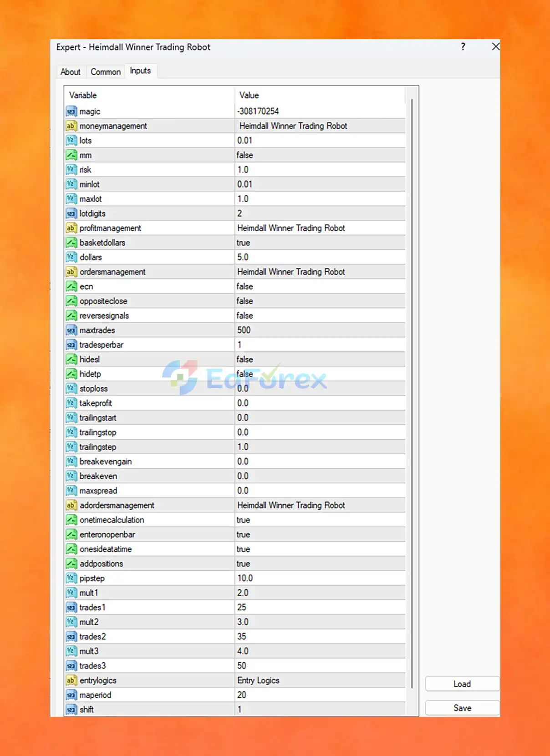Click the profitmanagement string type icon
Image resolution: width=550 pixels, height=756 pixels.
click(x=71, y=228)
